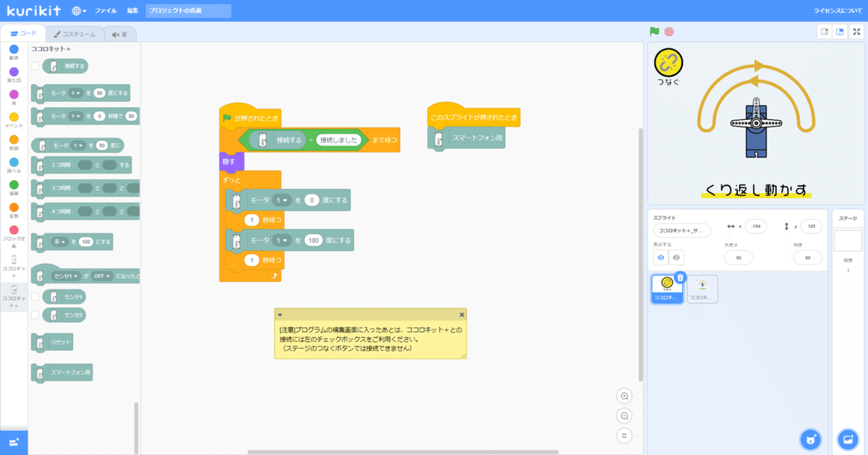
Task: Open the language globe menu
Action: [79, 11]
